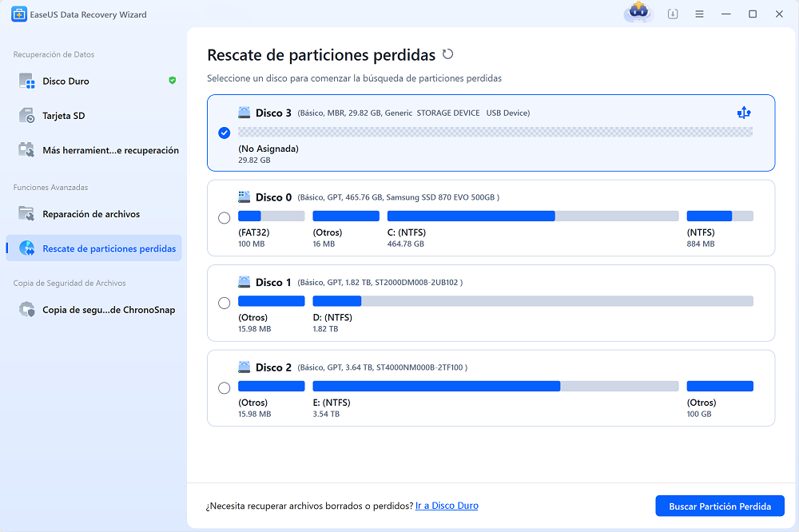
Task: Click the Rescate de particiones perdidas heading
Action: (321, 55)
